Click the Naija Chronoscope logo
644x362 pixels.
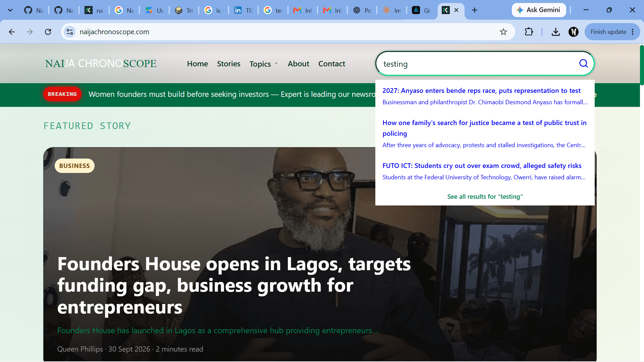click(x=101, y=63)
